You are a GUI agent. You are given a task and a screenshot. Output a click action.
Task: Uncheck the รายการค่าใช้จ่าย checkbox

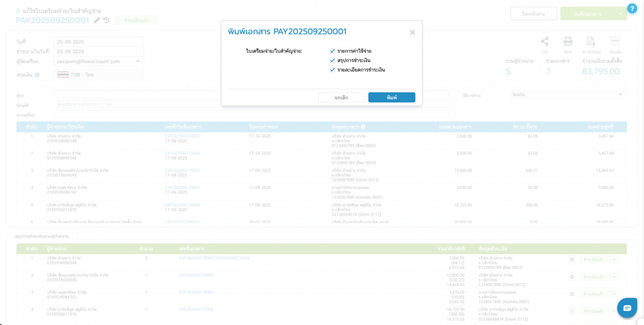click(x=333, y=51)
